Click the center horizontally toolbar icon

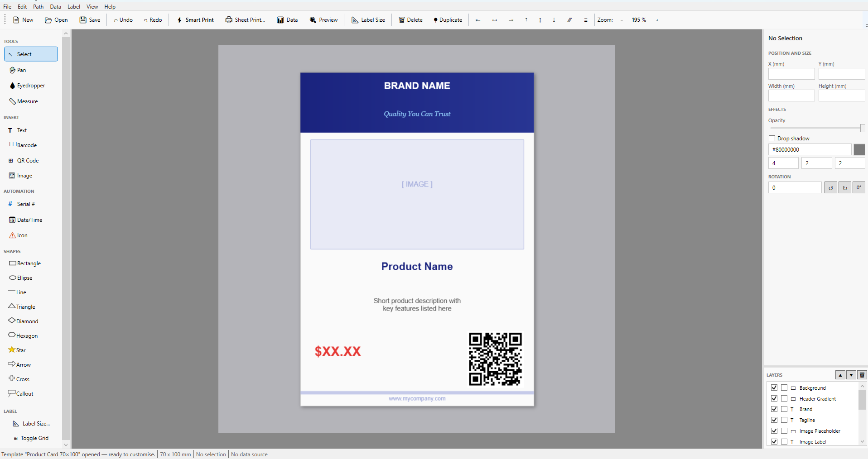[494, 20]
